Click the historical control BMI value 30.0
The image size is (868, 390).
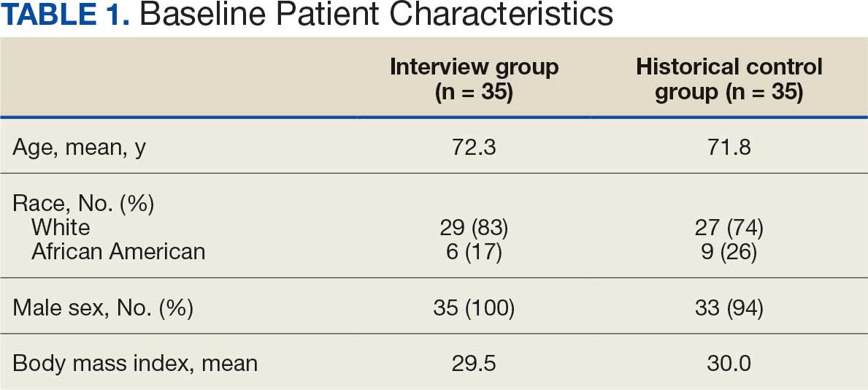click(729, 363)
